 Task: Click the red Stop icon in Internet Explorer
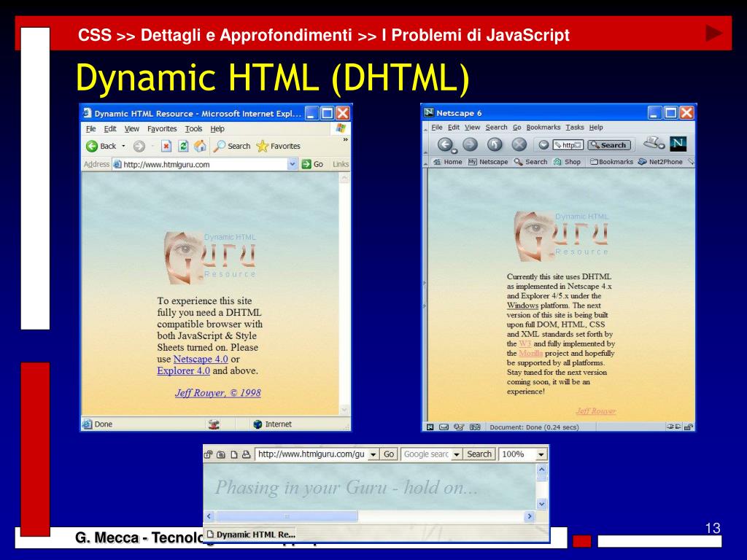[x=166, y=146]
